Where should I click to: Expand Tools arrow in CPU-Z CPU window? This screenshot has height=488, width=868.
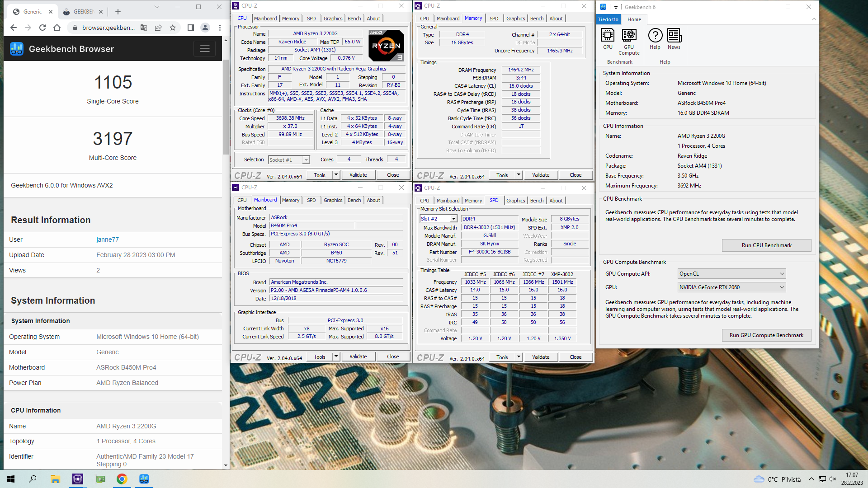(x=336, y=175)
